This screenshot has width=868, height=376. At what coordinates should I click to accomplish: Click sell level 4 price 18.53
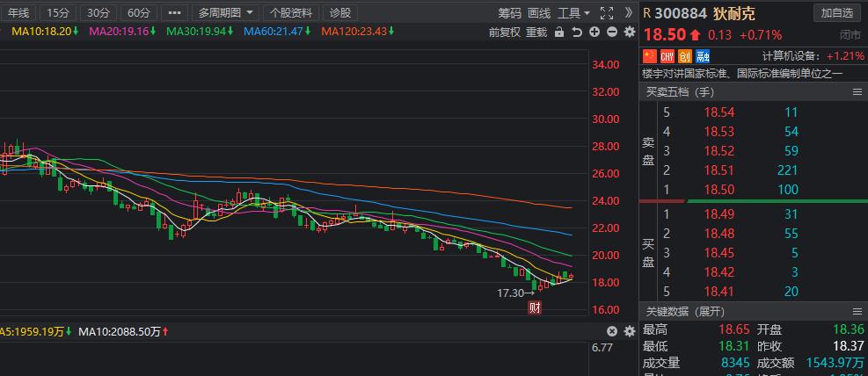(x=719, y=132)
